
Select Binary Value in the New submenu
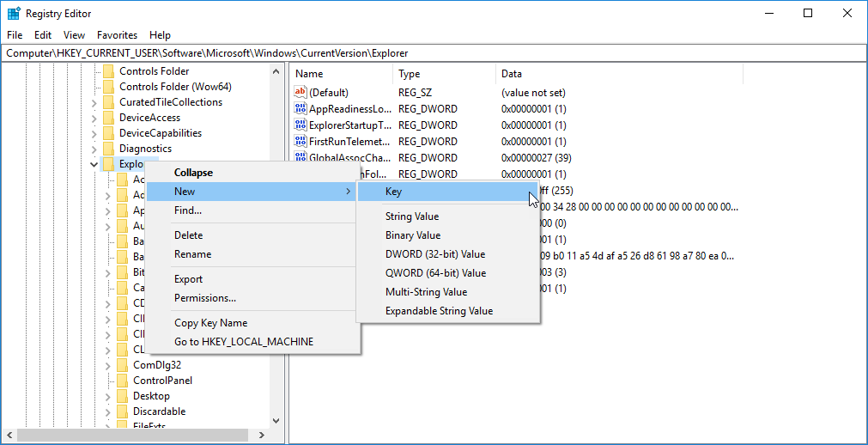tap(447, 235)
